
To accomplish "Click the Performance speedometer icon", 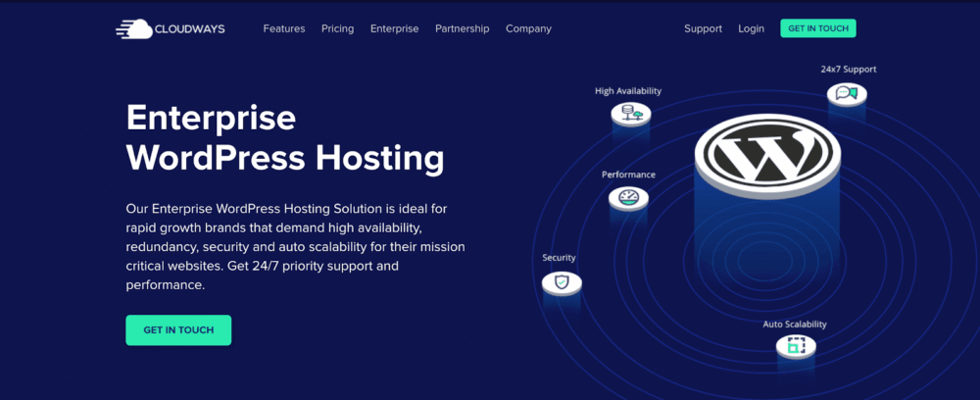I will pos(628,197).
